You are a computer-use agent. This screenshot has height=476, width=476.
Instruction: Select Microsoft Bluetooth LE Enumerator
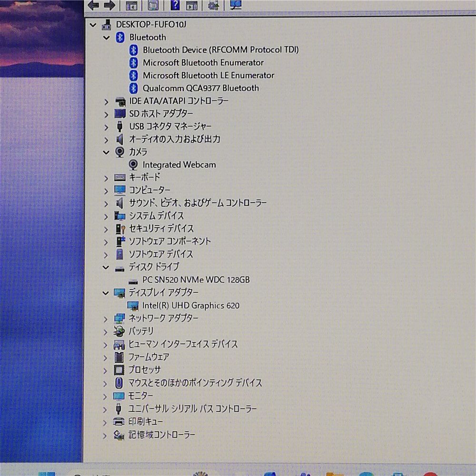tap(208, 75)
